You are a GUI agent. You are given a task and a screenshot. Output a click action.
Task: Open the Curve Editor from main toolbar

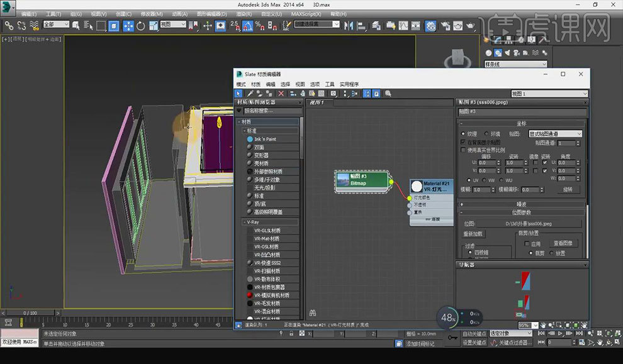[403, 26]
